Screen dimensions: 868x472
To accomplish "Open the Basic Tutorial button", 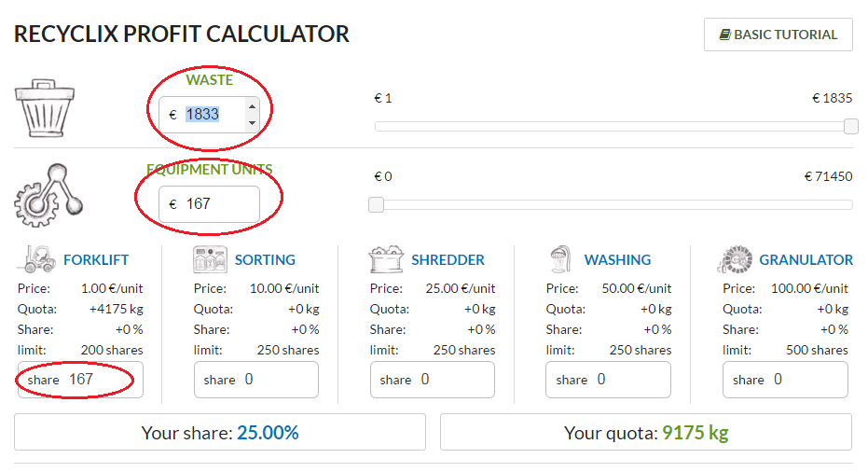I will pyautogui.click(x=778, y=35).
